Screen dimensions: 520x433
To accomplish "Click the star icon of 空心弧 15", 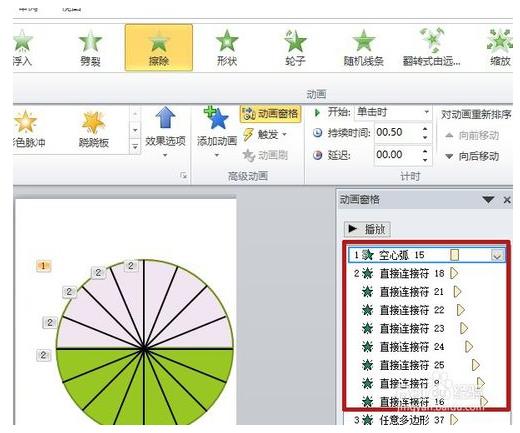I will [367, 255].
